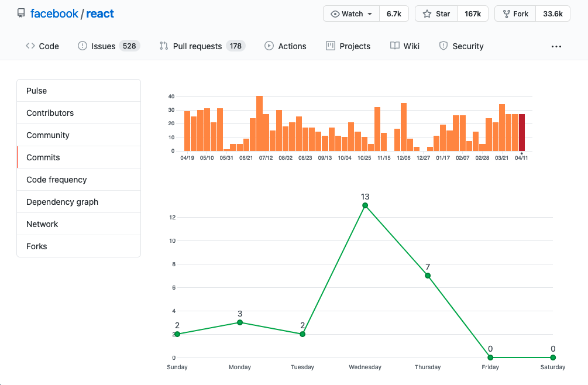The width and height of the screenshot is (588, 385).
Task: Open the Issues tab
Action: [108, 46]
